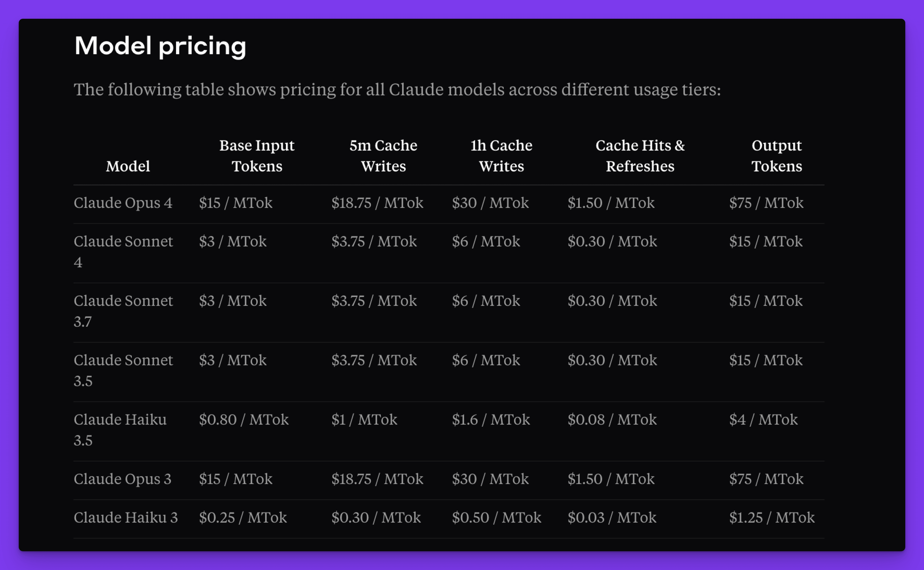
Task: Select the 5m Cache Writes column header
Action: [x=383, y=156]
